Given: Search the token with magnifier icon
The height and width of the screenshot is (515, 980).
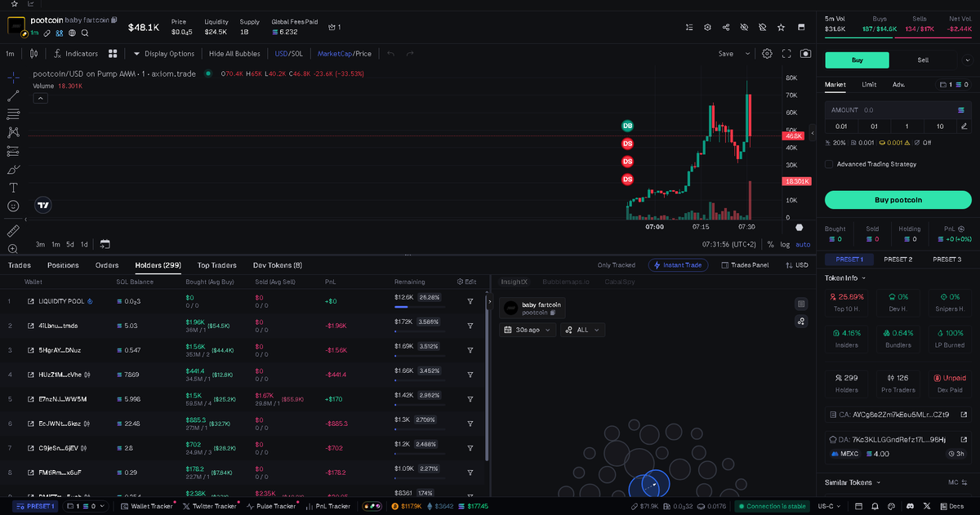Looking at the screenshot, I should click(85, 33).
